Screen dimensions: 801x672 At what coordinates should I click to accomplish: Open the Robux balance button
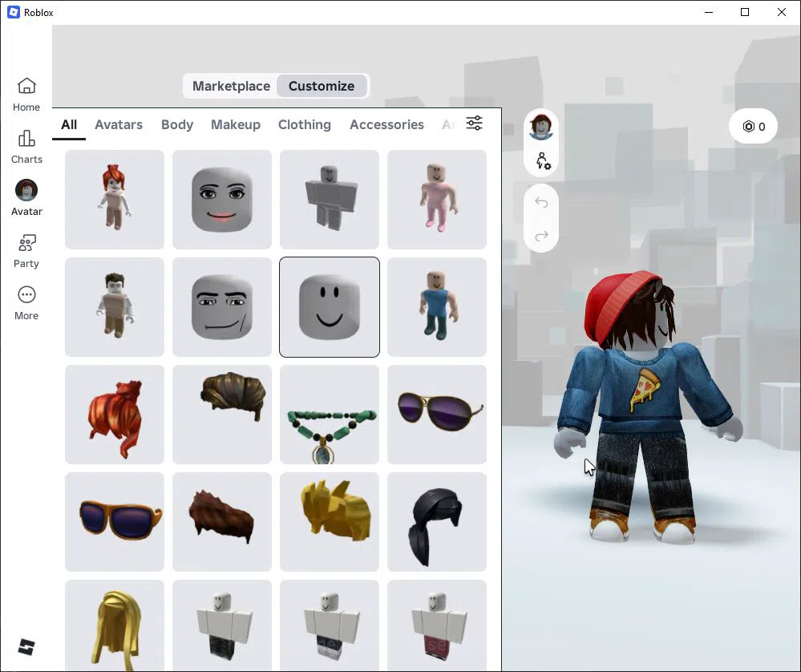[754, 126]
